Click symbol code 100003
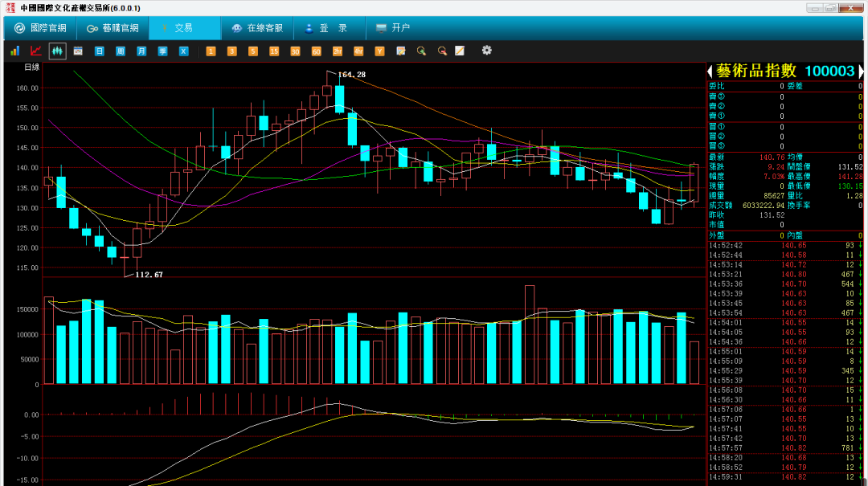868x486 pixels. (x=829, y=71)
